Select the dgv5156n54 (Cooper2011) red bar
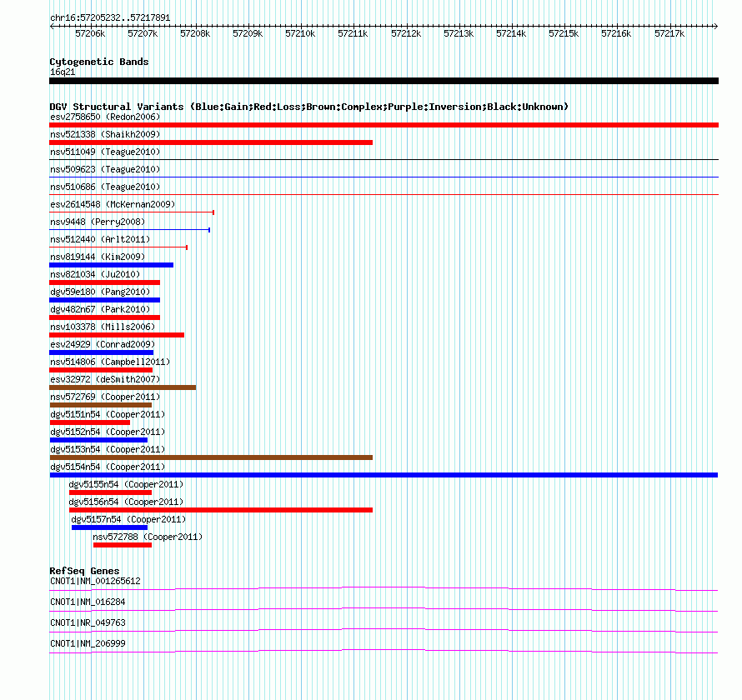 click(221, 510)
